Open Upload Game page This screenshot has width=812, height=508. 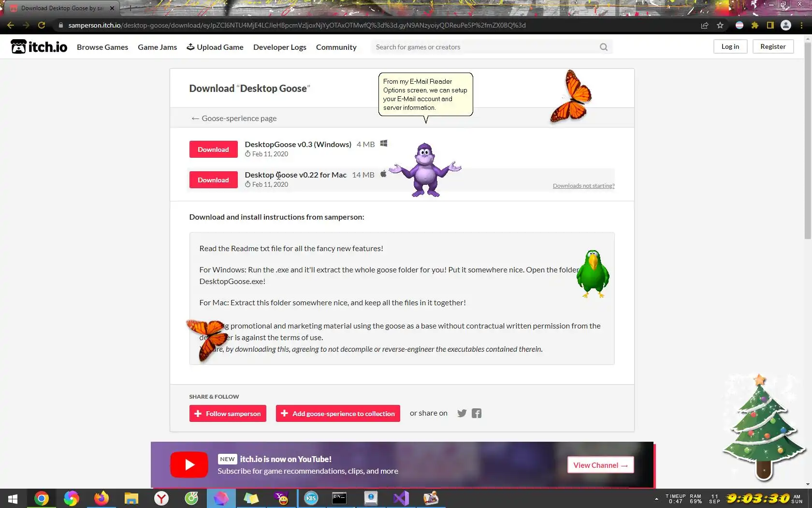(215, 47)
